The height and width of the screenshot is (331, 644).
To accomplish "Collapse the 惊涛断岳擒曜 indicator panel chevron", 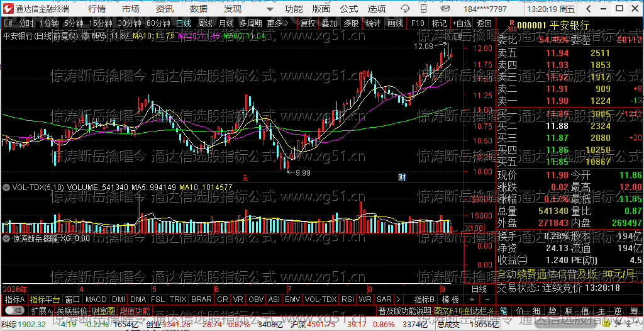I will coord(6,238).
